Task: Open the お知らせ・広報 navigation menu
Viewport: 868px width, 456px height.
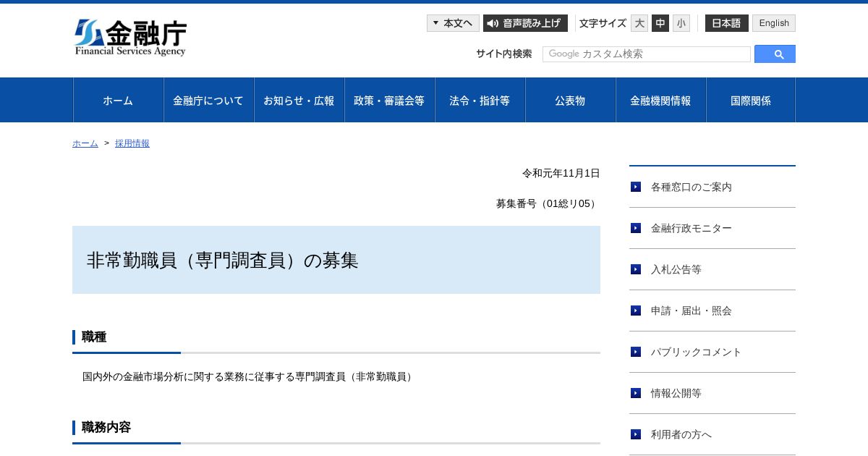Action: 299,100
